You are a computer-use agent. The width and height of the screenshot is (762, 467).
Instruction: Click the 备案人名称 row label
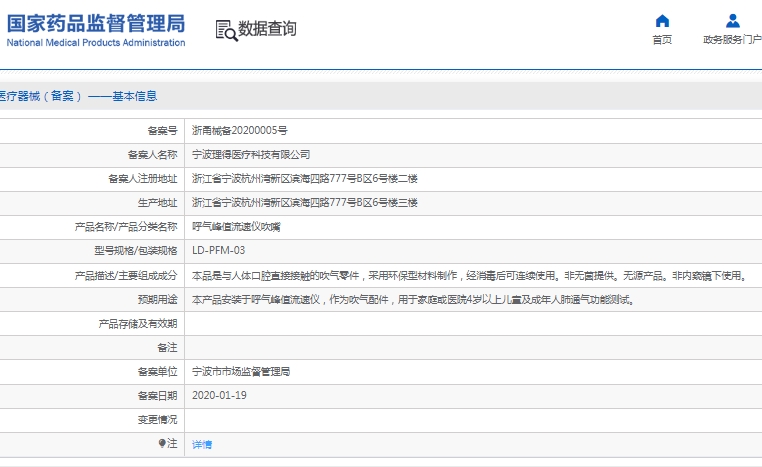pyautogui.click(x=153, y=155)
